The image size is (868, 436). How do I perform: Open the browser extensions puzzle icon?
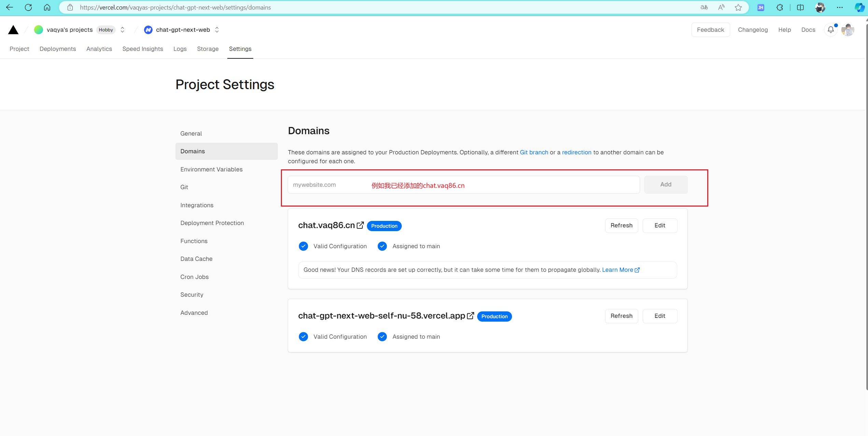coord(780,7)
